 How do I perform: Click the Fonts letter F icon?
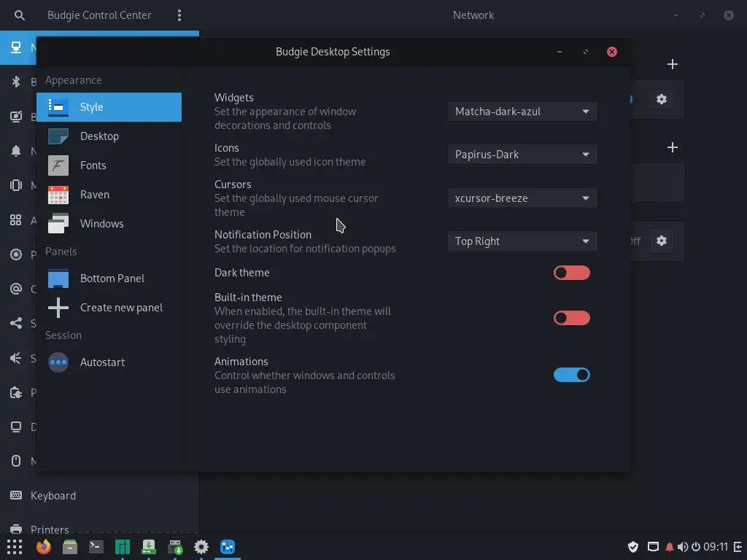coord(58,166)
